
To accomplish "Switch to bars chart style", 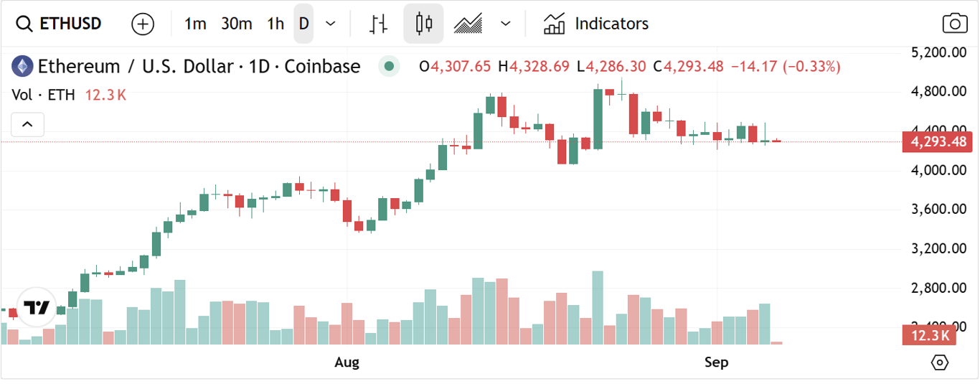I will click(x=378, y=24).
